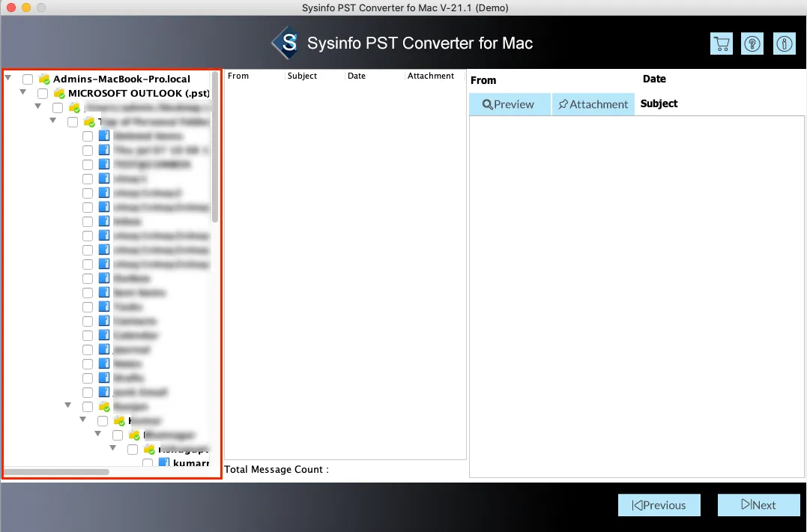The image size is (807, 532).
Task: Click the folder tree vertical scrollbar
Action: pos(214,147)
